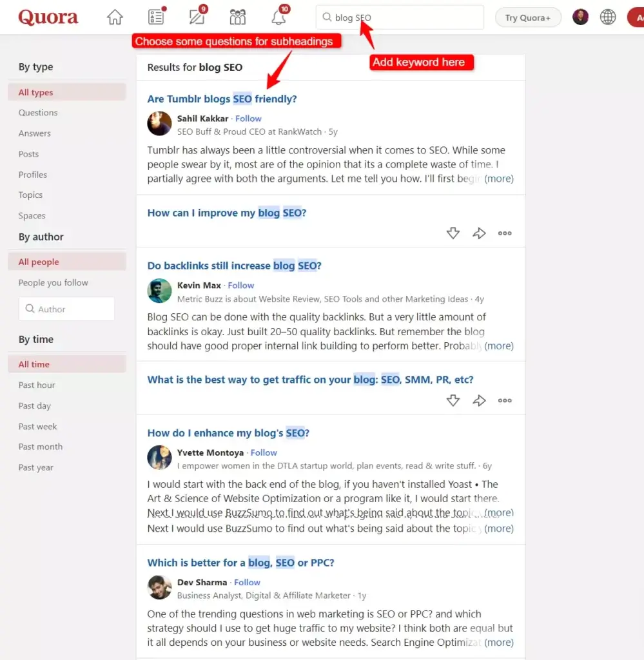Click Kevin Max's avatar
Screen dimensions: 644x660
(x=159, y=291)
